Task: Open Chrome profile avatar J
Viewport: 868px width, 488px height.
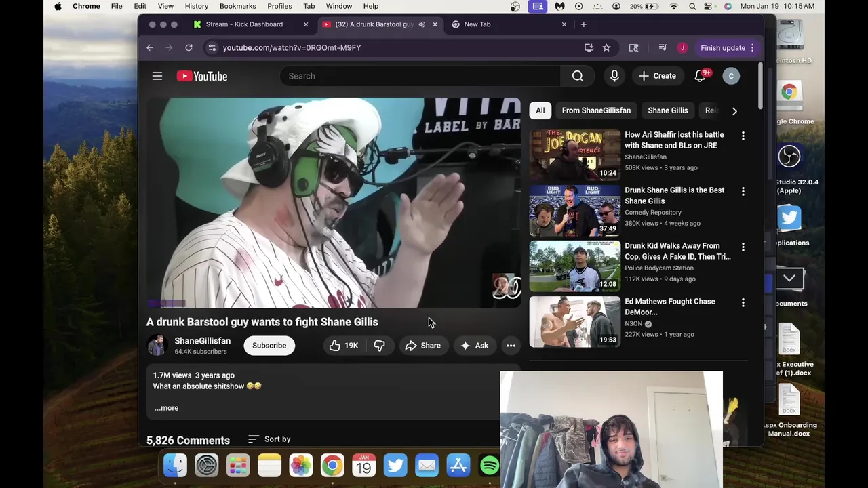Action: (x=682, y=47)
